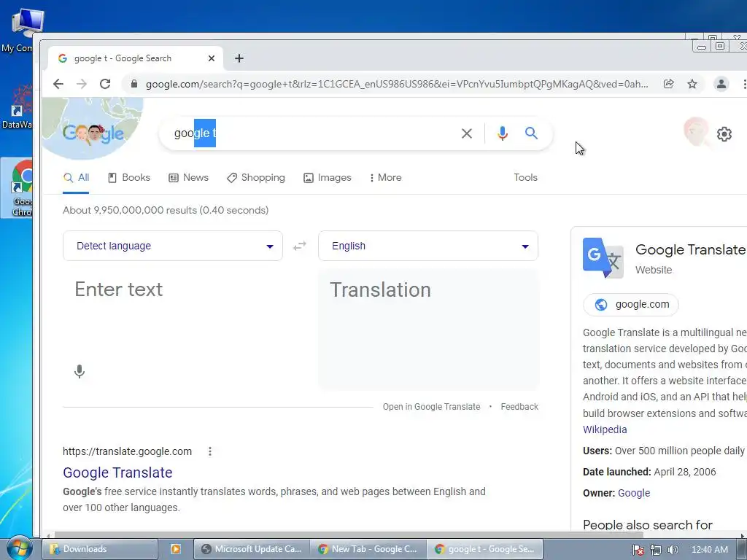
Task: Open the Action Center flag tray icon
Action: [638, 550]
